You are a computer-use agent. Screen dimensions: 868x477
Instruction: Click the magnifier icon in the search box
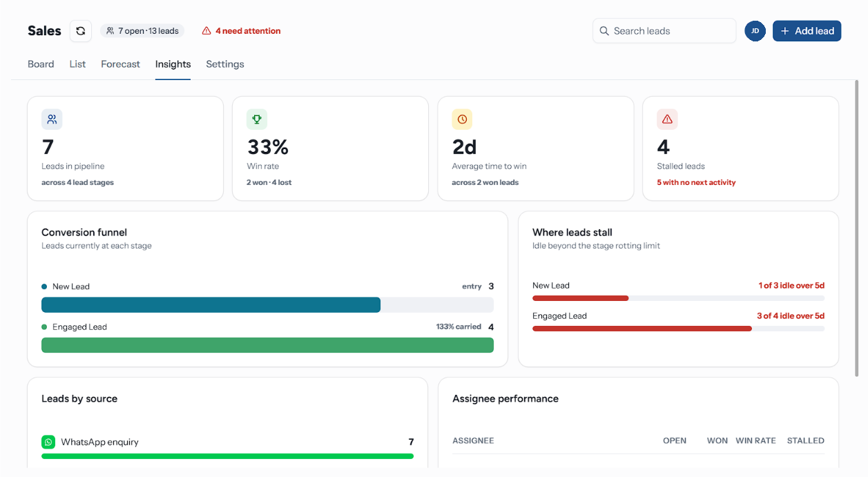604,31
